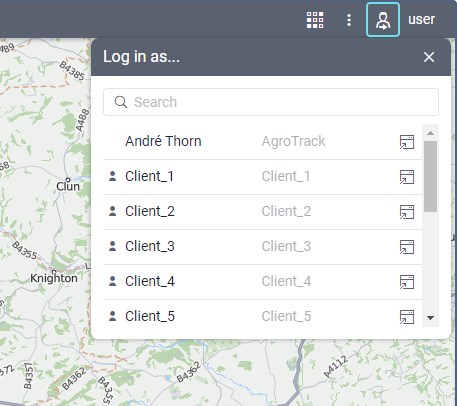Viewport: 457px width, 406px height.
Task: Open Client_5 in new window icon
Action: click(407, 317)
